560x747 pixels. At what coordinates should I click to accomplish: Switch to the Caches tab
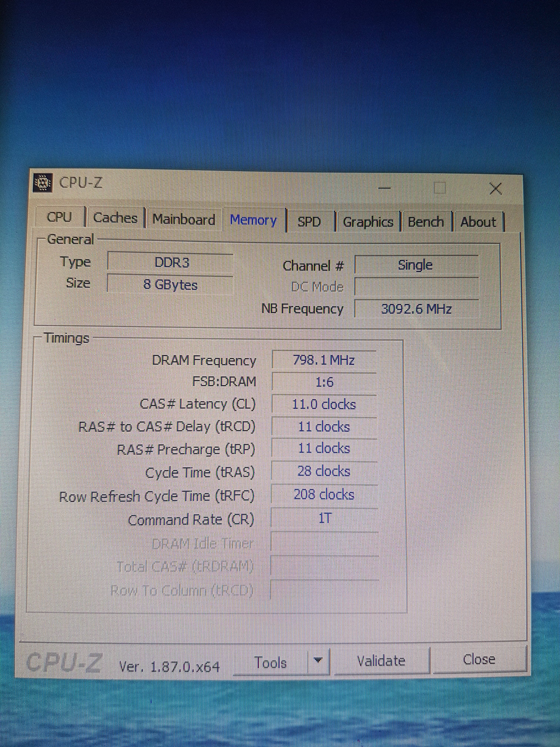115,218
